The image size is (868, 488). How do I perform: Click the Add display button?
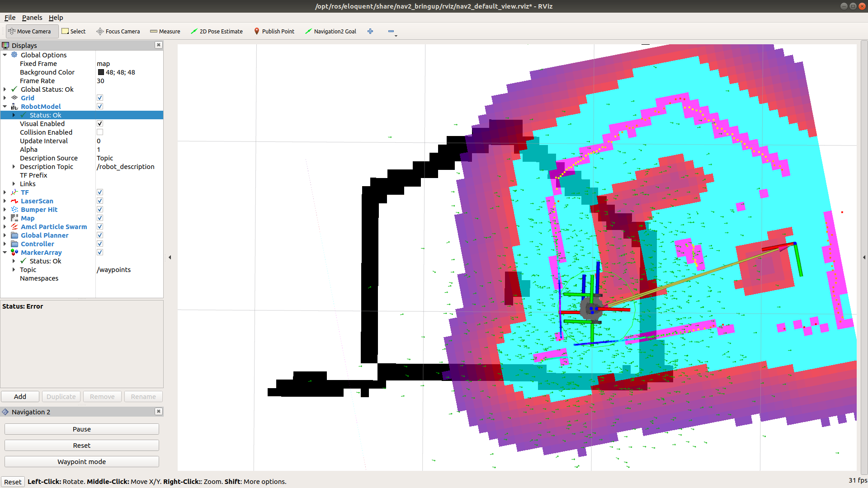click(20, 396)
